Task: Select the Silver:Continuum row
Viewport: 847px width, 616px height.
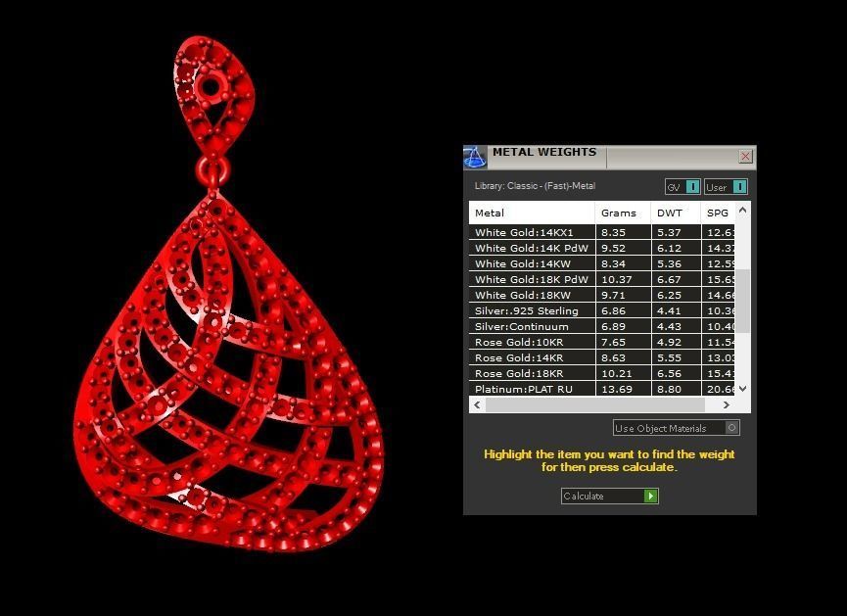Action: 602,326
